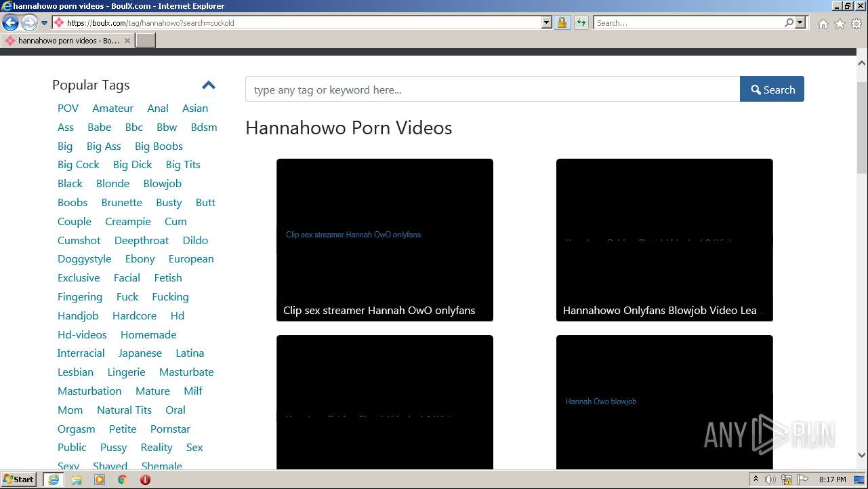Go back with the browser Back arrow

(10, 23)
